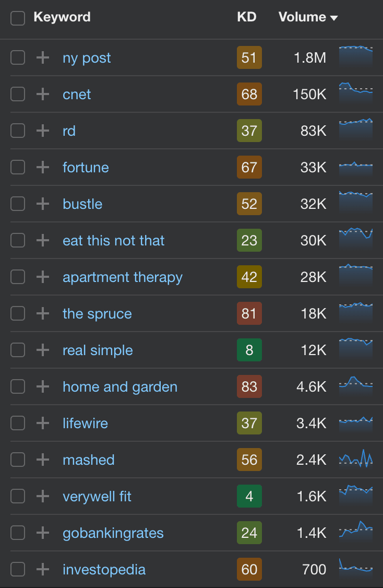Tick the select-all checkbox in header
This screenshot has height=588, width=383.
(x=18, y=18)
